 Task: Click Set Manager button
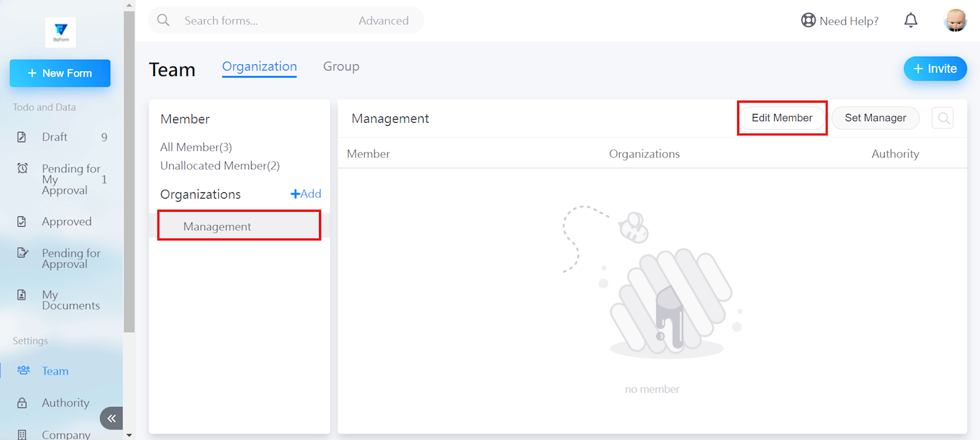pos(875,118)
